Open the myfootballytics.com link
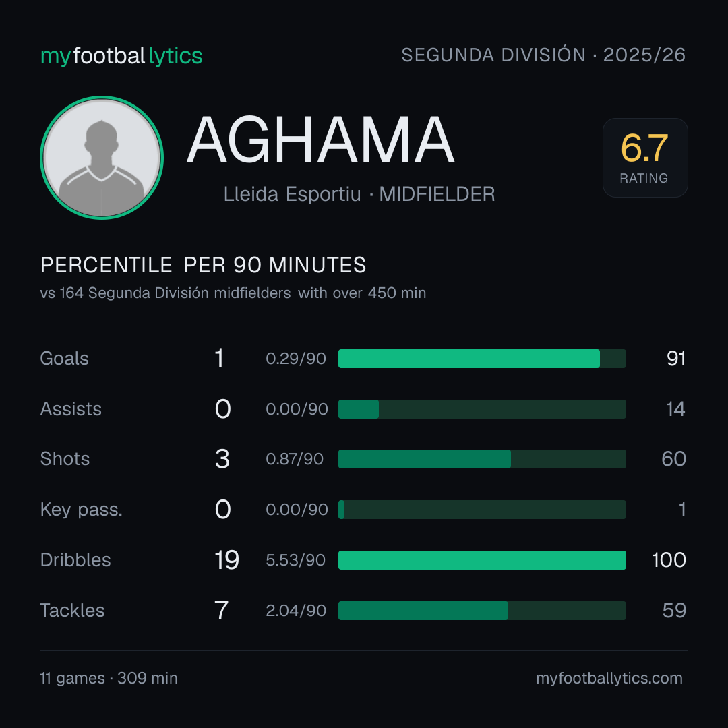This screenshot has width=728, height=728. pos(609,678)
